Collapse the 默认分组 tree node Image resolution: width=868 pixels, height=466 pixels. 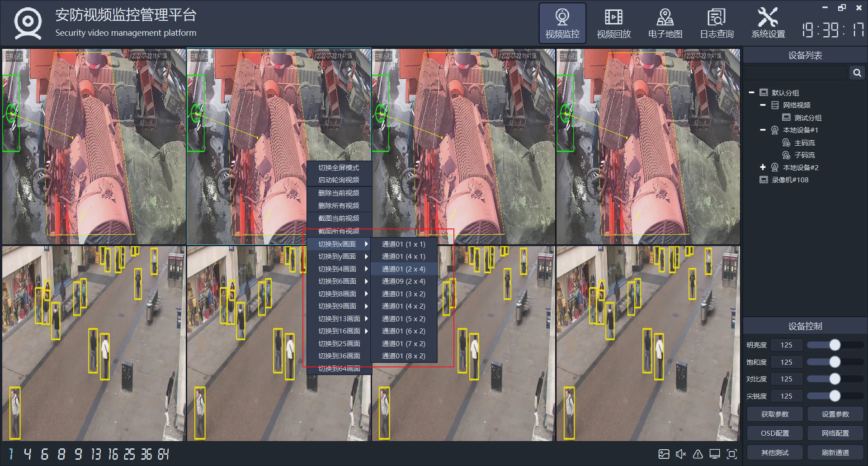(751, 92)
